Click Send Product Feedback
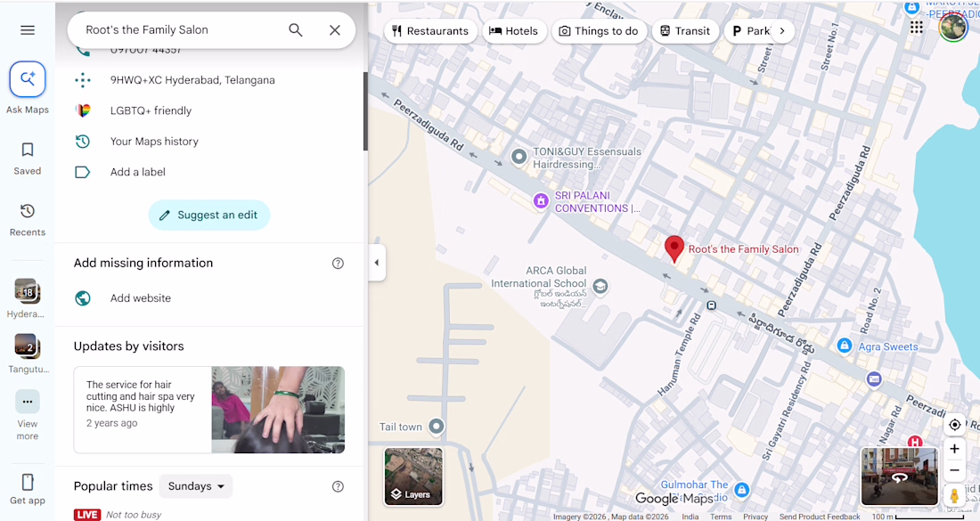Screen dimensions: 980x521 [820, 517]
